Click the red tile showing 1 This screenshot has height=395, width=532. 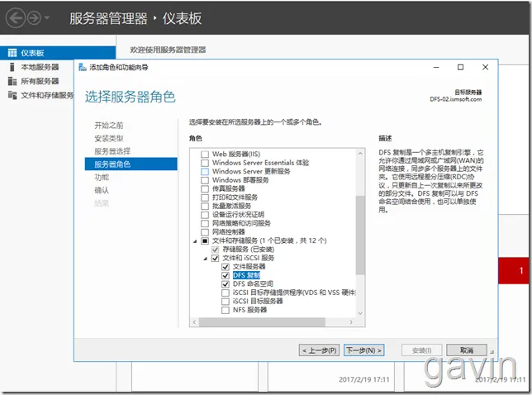(x=514, y=270)
